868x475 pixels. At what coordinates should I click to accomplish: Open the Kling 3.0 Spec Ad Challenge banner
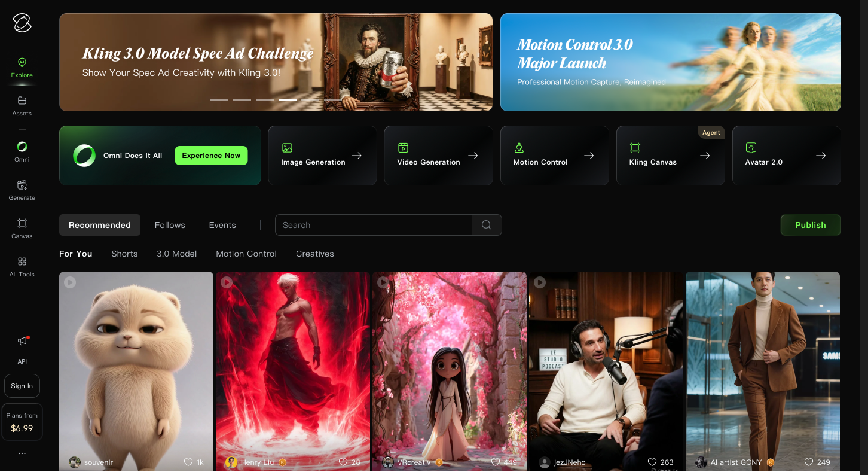pos(276,62)
